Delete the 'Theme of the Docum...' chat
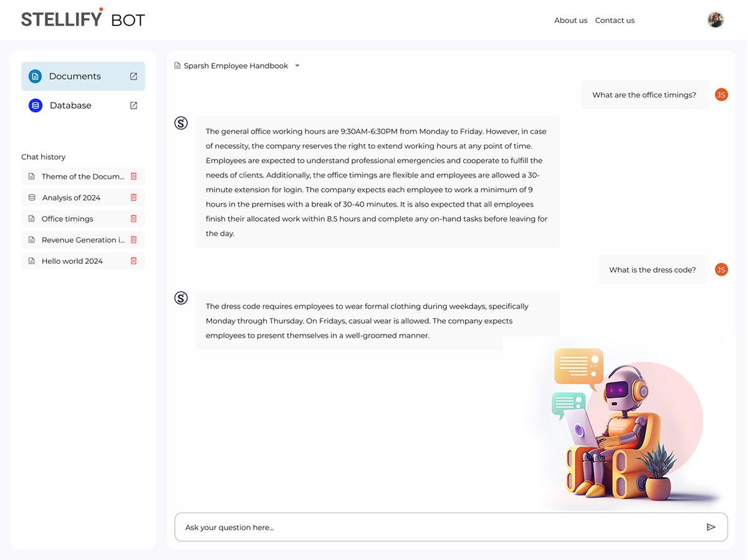 [x=133, y=176]
